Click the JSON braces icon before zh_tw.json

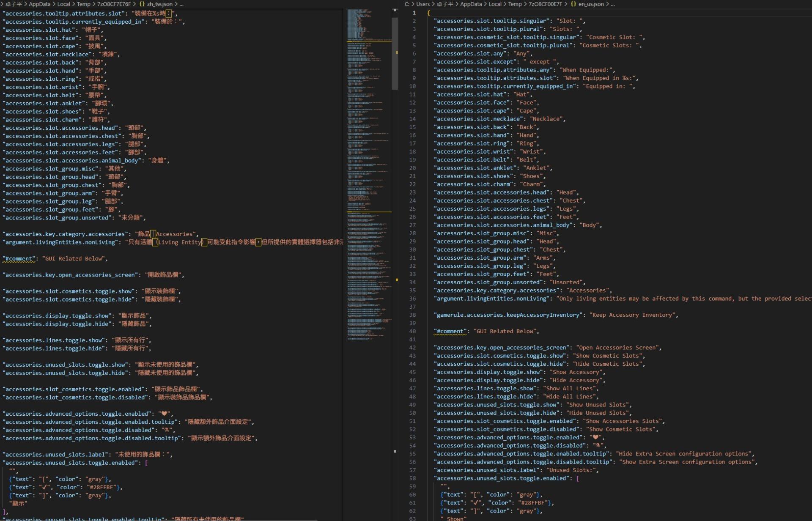(x=142, y=4)
